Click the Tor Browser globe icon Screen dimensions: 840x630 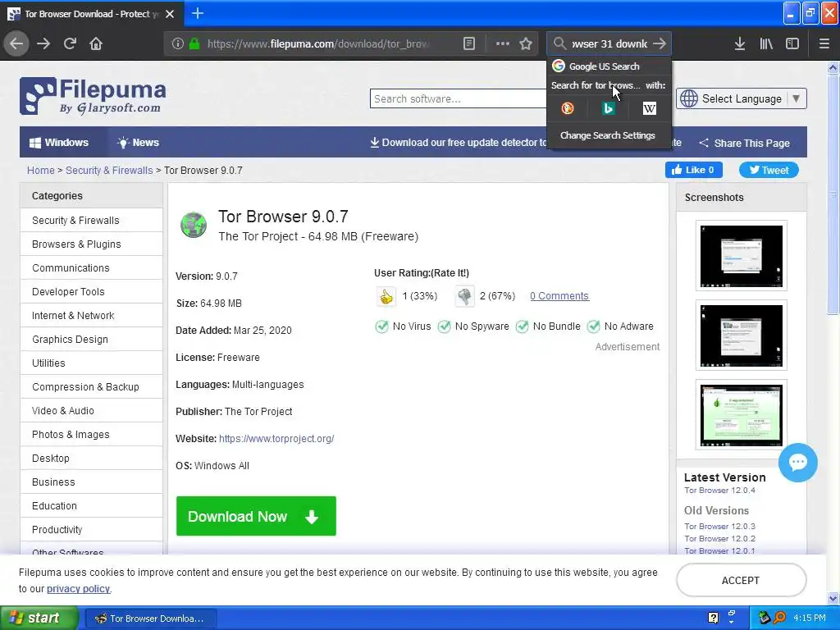(194, 225)
